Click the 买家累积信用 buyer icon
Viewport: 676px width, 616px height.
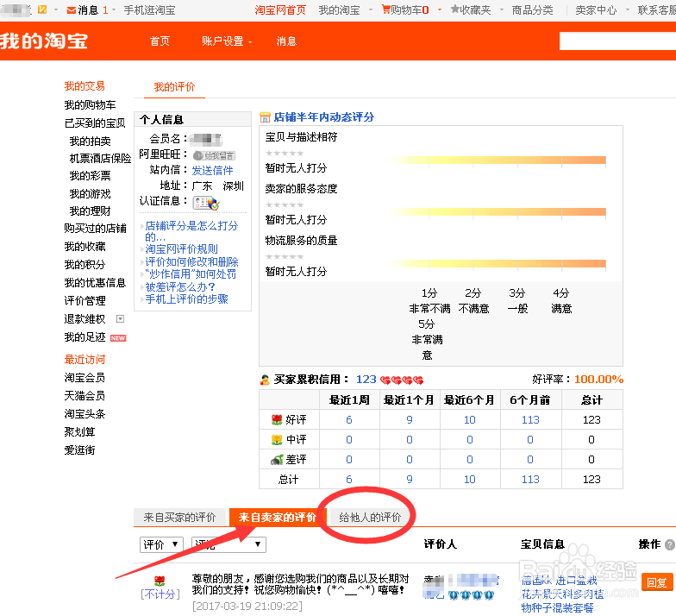[x=265, y=380]
